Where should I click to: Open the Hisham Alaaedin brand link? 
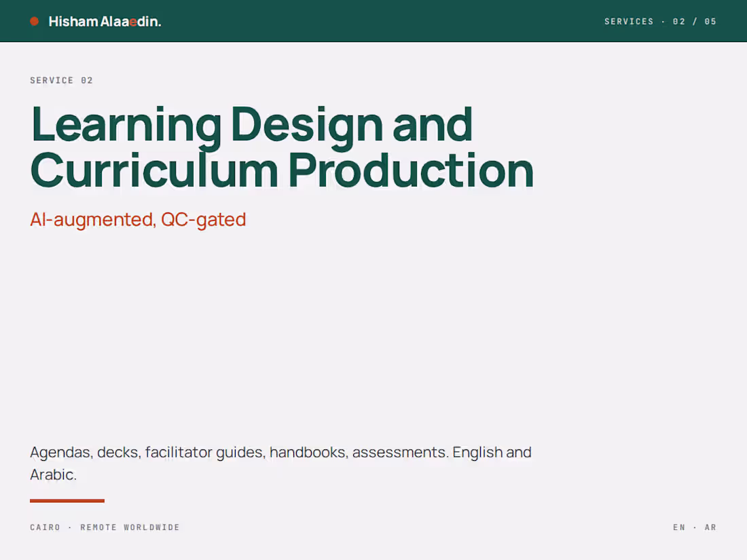pos(105,22)
